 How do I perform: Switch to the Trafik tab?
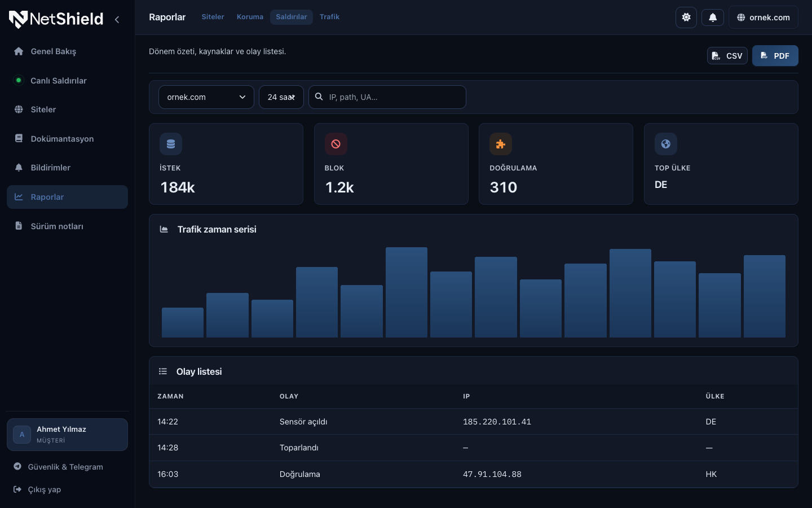329,17
